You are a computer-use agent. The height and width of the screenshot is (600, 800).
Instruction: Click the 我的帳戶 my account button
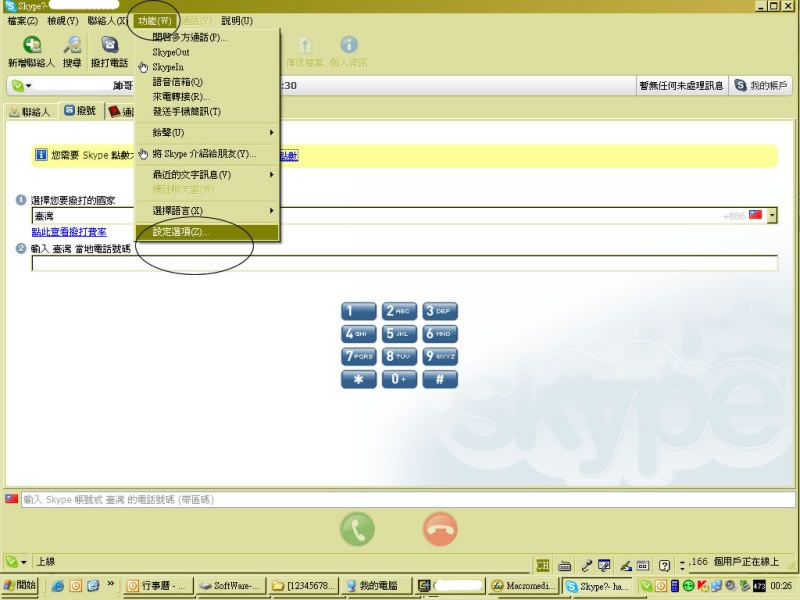pos(760,86)
